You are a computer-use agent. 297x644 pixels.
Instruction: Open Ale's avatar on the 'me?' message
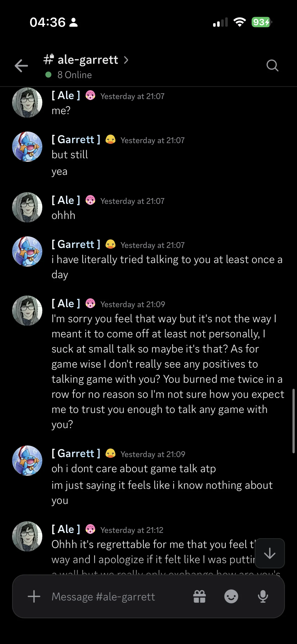pos(27,103)
